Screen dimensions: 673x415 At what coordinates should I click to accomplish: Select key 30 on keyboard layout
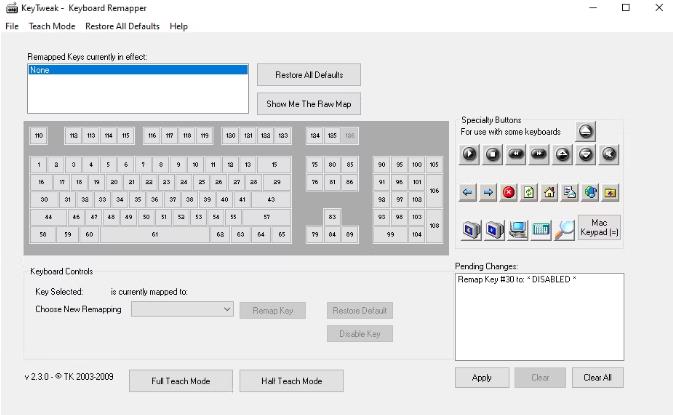pyautogui.click(x=44, y=200)
